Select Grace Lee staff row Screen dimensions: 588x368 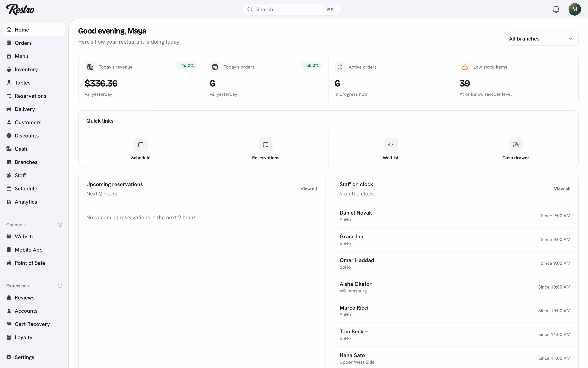click(x=455, y=239)
